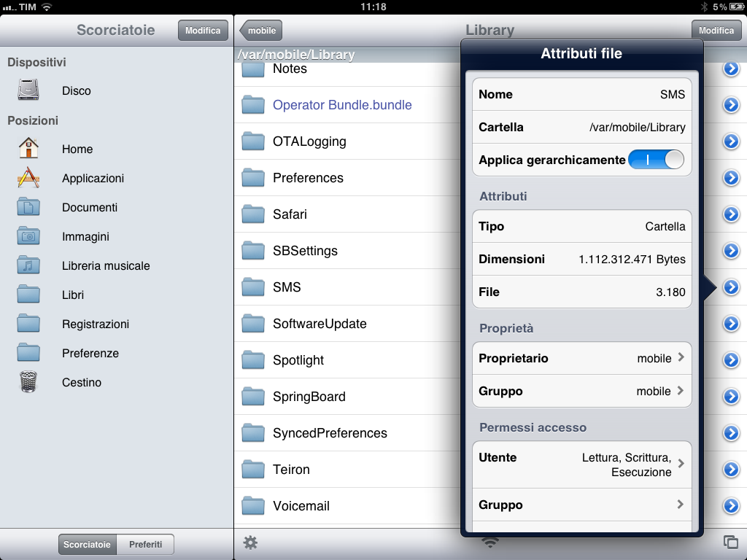Open the Immagini folder icon

click(x=28, y=236)
